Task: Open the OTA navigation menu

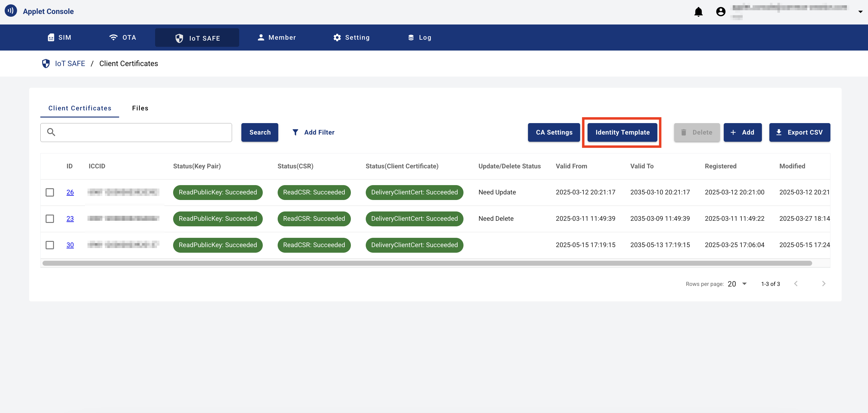Action: (x=123, y=38)
